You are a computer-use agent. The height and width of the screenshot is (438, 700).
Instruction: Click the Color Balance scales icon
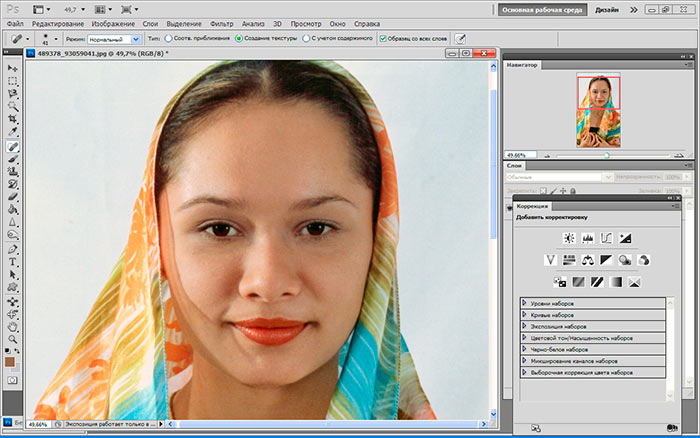pos(588,260)
